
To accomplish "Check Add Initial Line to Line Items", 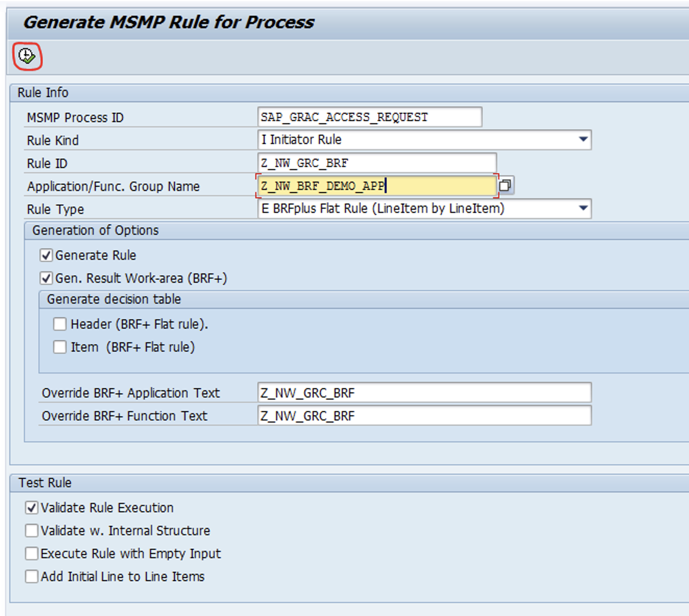I will (x=32, y=577).
